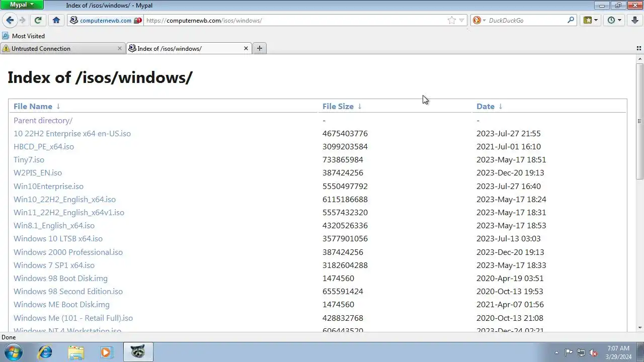Go back using the back arrow button
Screen dimensions: 644x362
coord(10,20)
